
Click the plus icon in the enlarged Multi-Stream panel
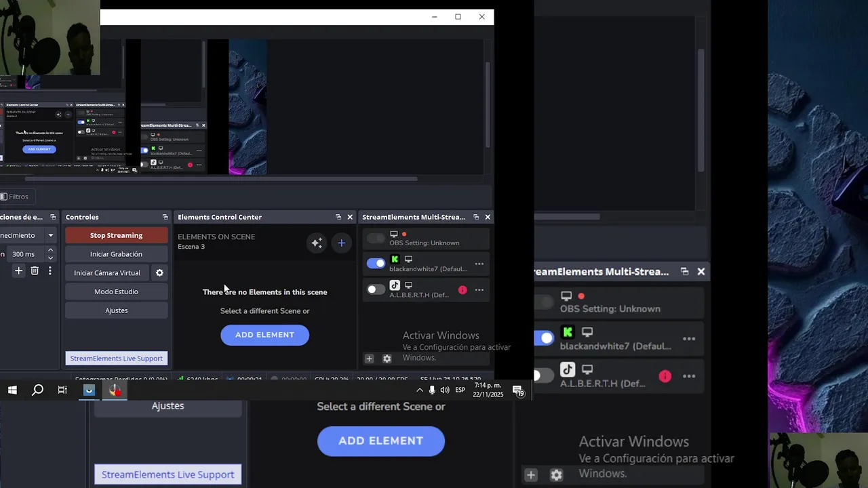[531, 475]
